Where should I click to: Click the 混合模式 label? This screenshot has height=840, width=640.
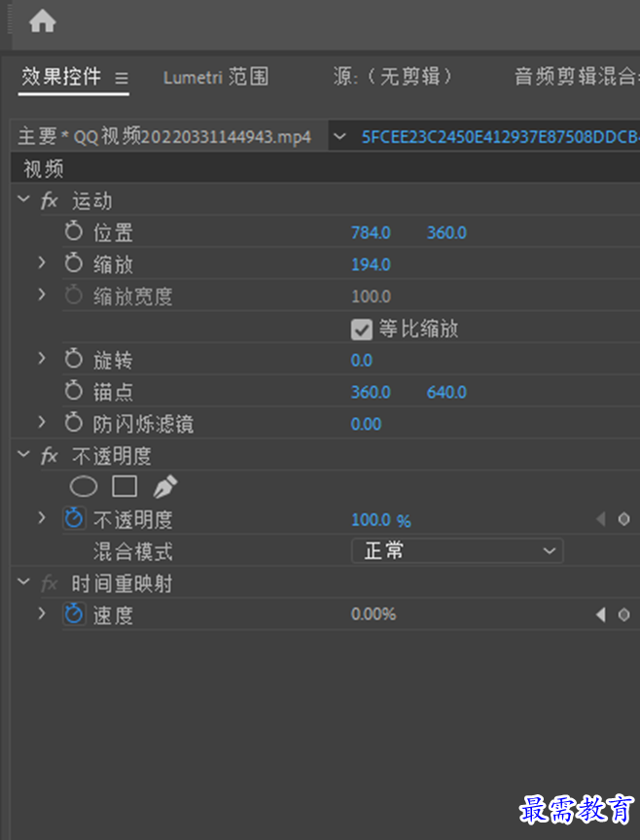pos(133,552)
